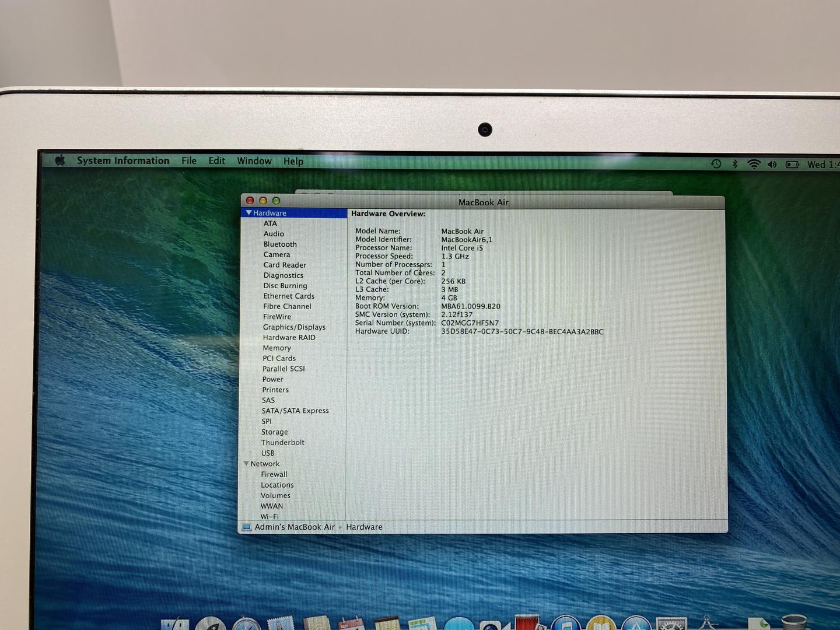Open the File menu
Viewport: 840px width, 630px height.
coord(189,160)
